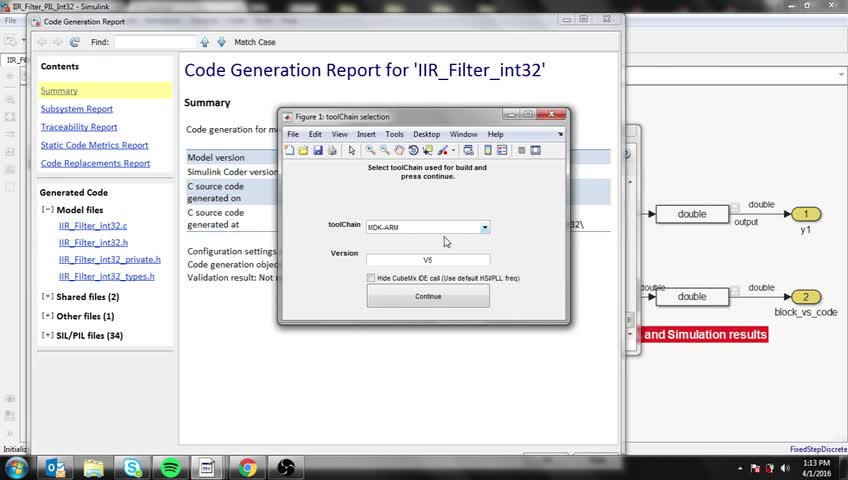The height and width of the screenshot is (480, 848).
Task: Open the Help menu in figure window
Action: pos(495,134)
